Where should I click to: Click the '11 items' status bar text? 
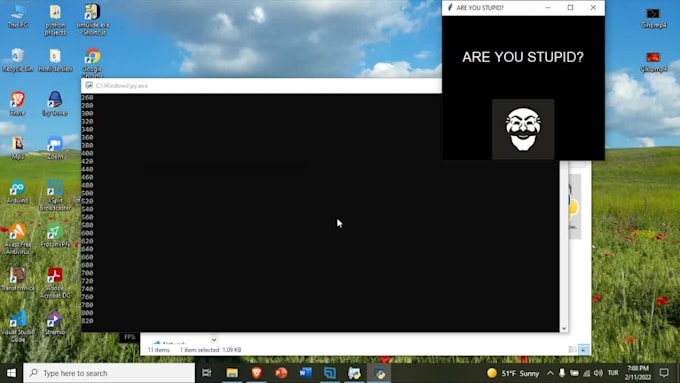(x=158, y=350)
